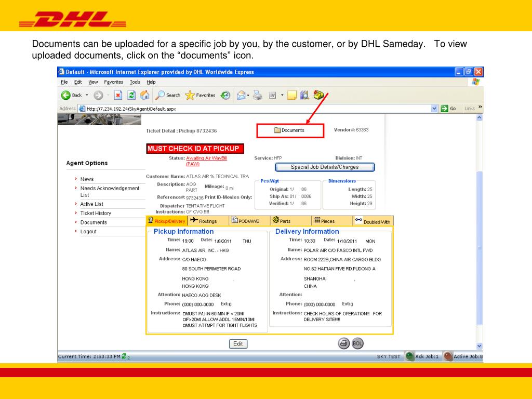Click the Pickup Information heading
The height and width of the screenshot is (399, 532).
click(x=183, y=231)
